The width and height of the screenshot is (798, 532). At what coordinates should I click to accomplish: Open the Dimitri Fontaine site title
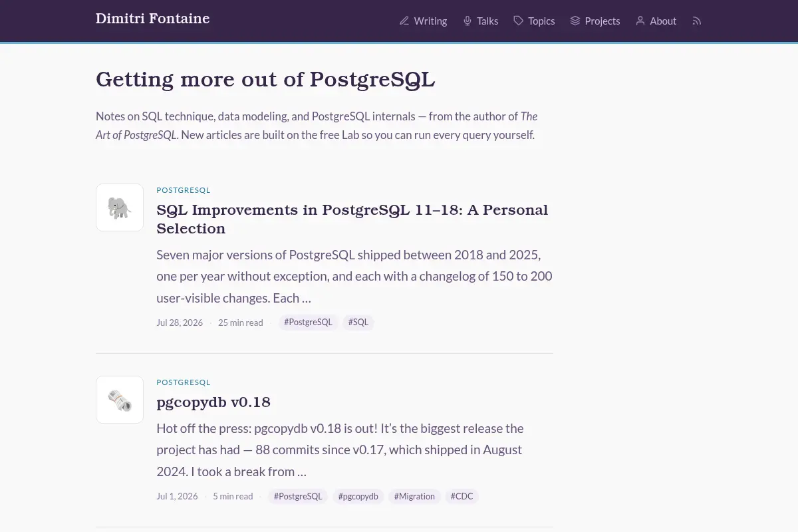(x=153, y=19)
